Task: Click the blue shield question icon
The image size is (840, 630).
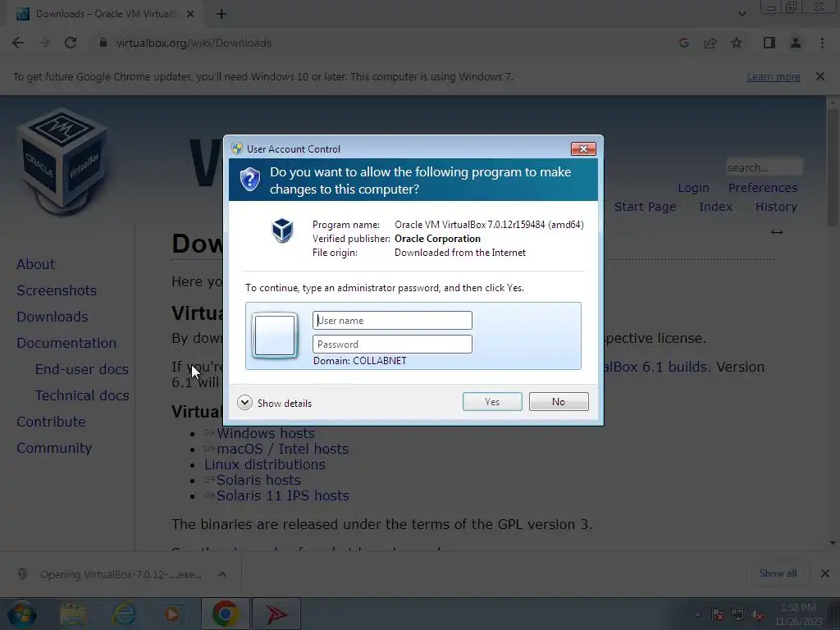Action: (x=249, y=180)
